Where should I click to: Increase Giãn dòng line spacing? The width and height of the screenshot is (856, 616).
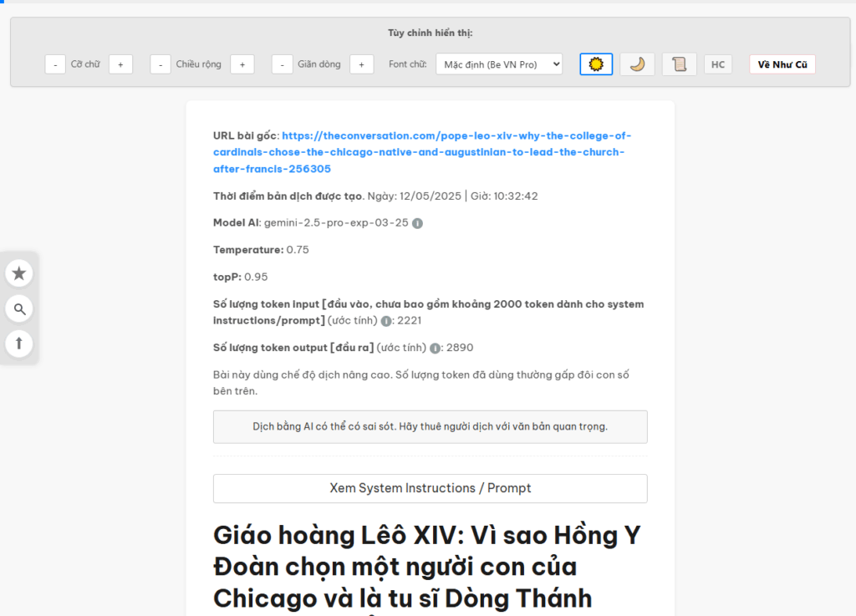[361, 64]
